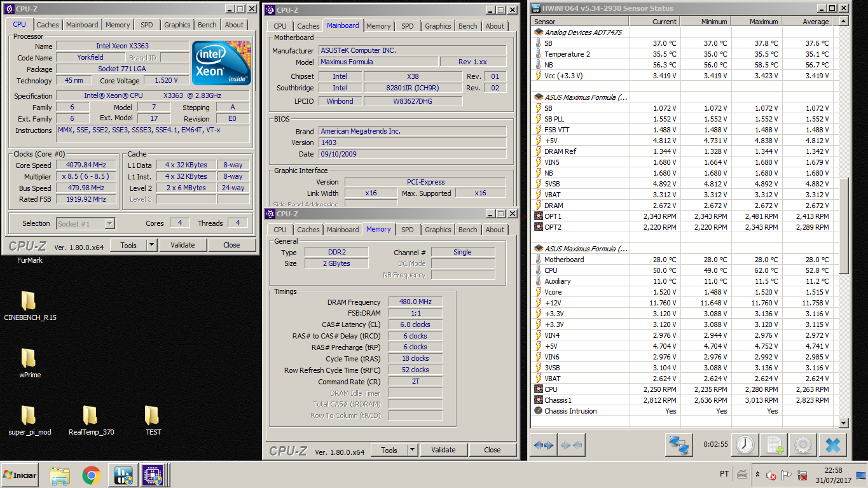The width and height of the screenshot is (868, 488).
Task: Click Close button in top-left CPU-Z window
Action: [x=231, y=245]
